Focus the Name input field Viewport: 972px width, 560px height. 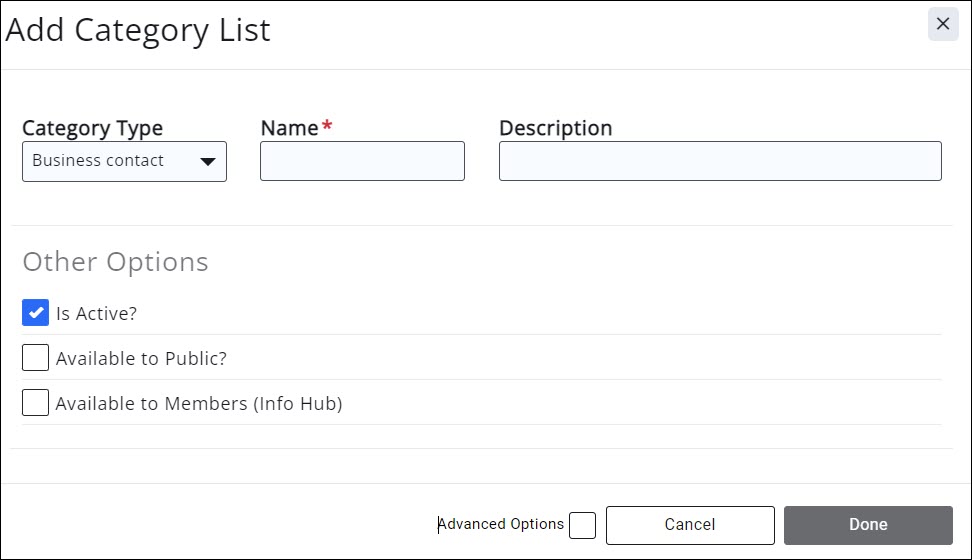pyautogui.click(x=362, y=161)
